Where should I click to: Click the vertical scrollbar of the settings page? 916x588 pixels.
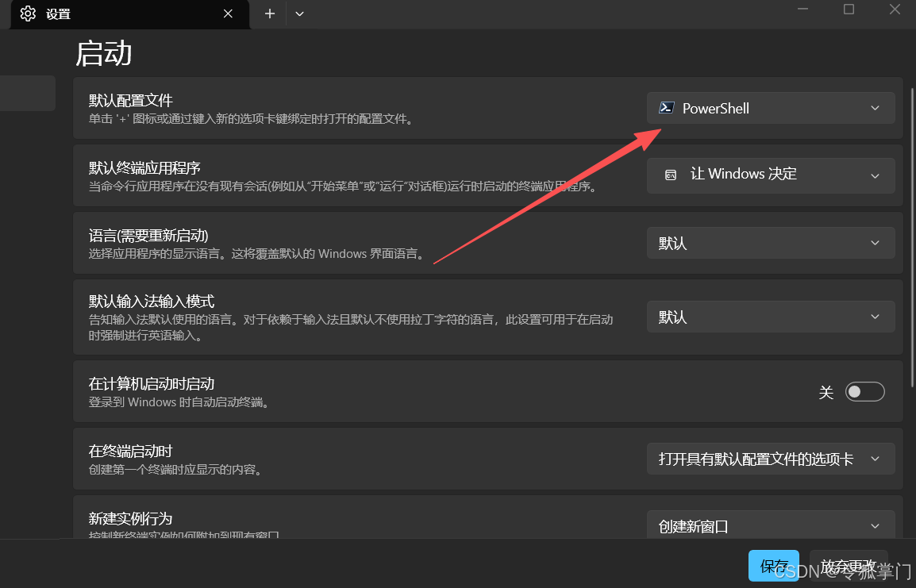tap(913, 237)
